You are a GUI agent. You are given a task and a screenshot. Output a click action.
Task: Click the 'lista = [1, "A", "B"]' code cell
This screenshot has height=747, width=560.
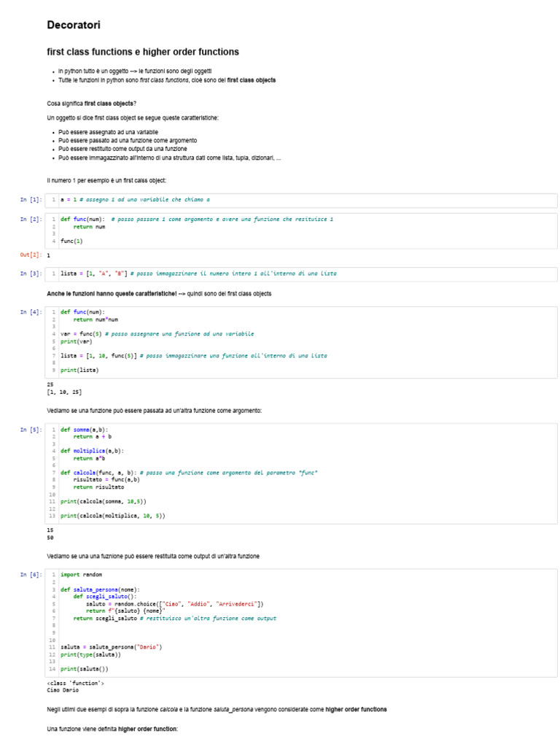pos(301,274)
